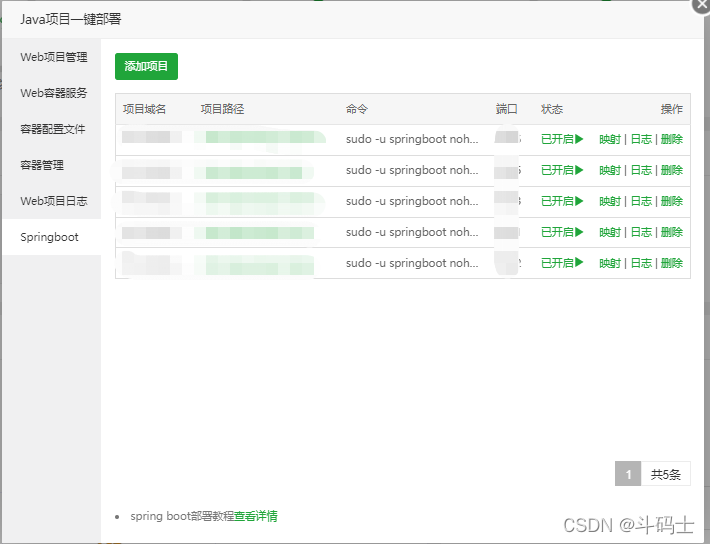Click the 命令 column header
The image size is (710, 544).
point(357,109)
